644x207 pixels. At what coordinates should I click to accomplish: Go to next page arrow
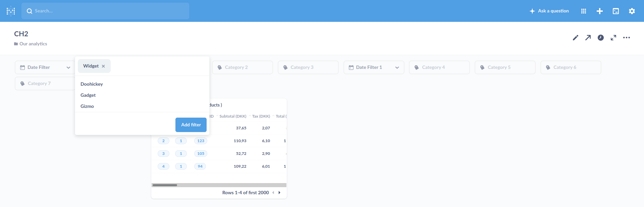279,193
